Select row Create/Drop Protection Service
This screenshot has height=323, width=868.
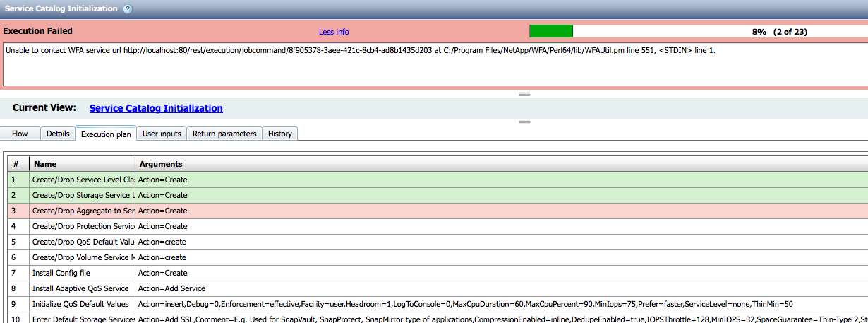click(438, 226)
